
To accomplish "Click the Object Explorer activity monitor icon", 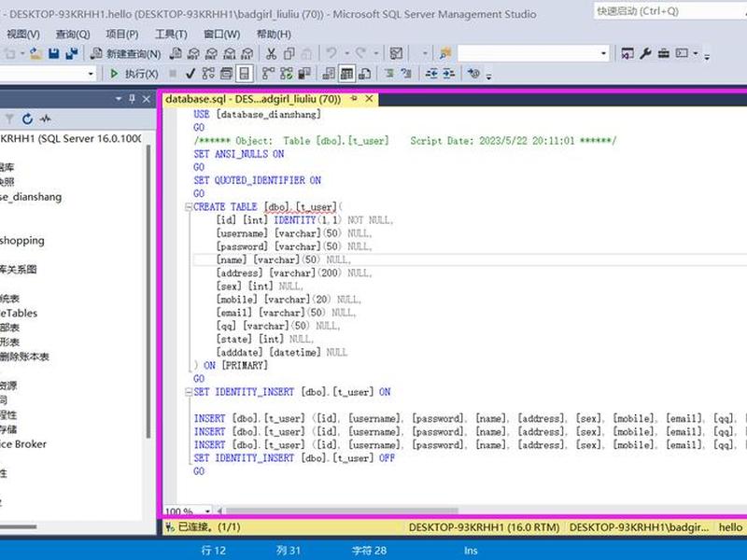I will coord(45,119).
